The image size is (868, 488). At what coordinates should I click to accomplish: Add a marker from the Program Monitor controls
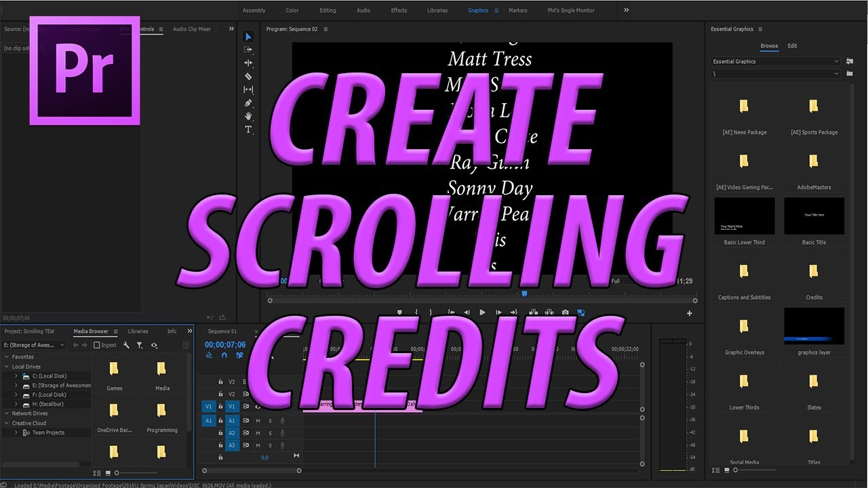399,312
